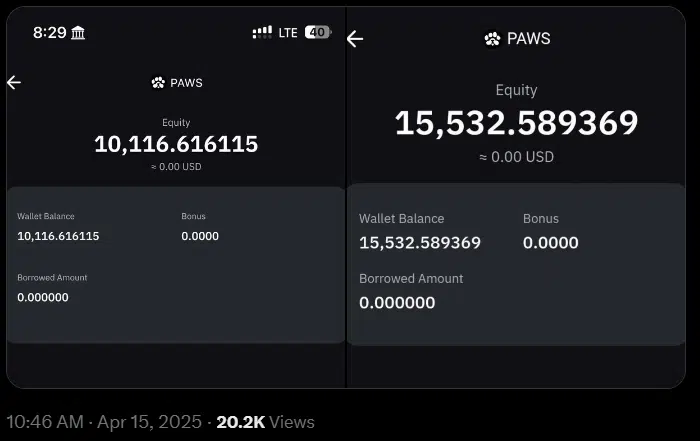Tap the Borrowed Amount label in the 15,532 card
Screen dimensions: 700x441
[x=411, y=278]
